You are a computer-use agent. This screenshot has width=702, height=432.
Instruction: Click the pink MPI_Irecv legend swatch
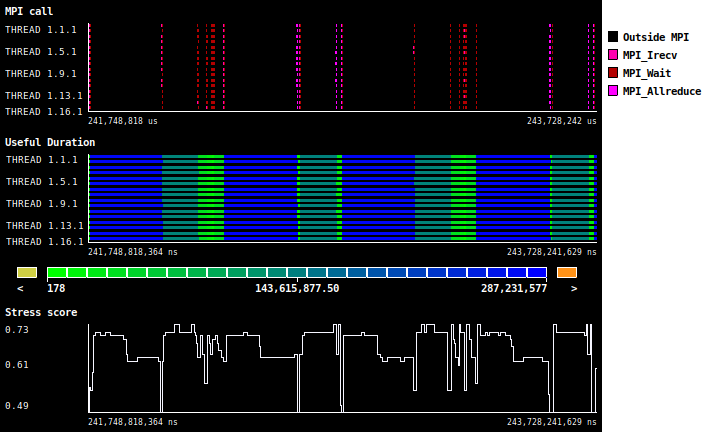(613, 55)
